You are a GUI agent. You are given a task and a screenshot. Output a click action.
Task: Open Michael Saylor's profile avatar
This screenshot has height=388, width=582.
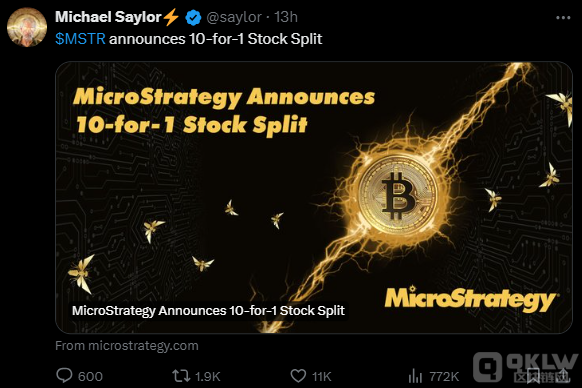click(x=27, y=27)
